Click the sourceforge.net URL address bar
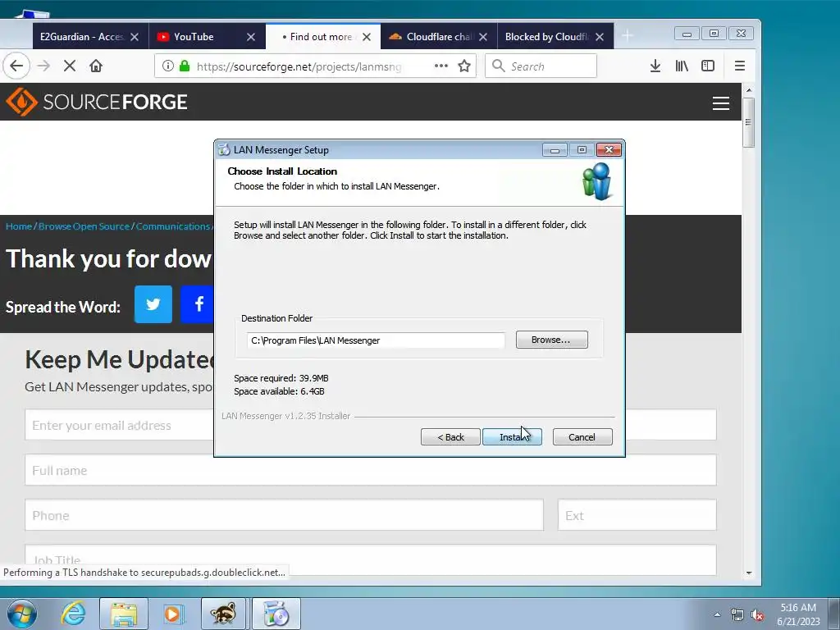Image resolution: width=840 pixels, height=630 pixels. click(299, 66)
